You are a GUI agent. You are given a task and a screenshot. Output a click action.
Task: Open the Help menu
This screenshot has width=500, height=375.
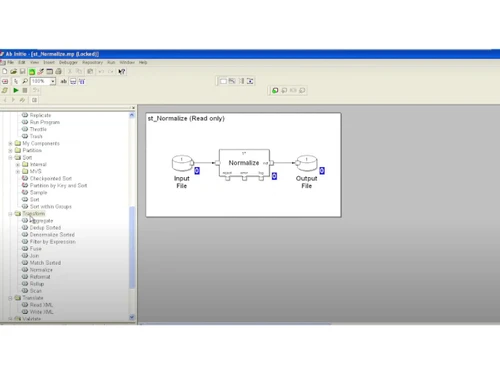(x=143, y=62)
